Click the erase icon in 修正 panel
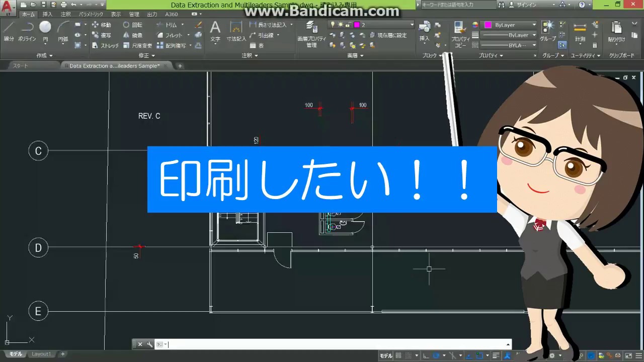644x362 pixels. 198,25
